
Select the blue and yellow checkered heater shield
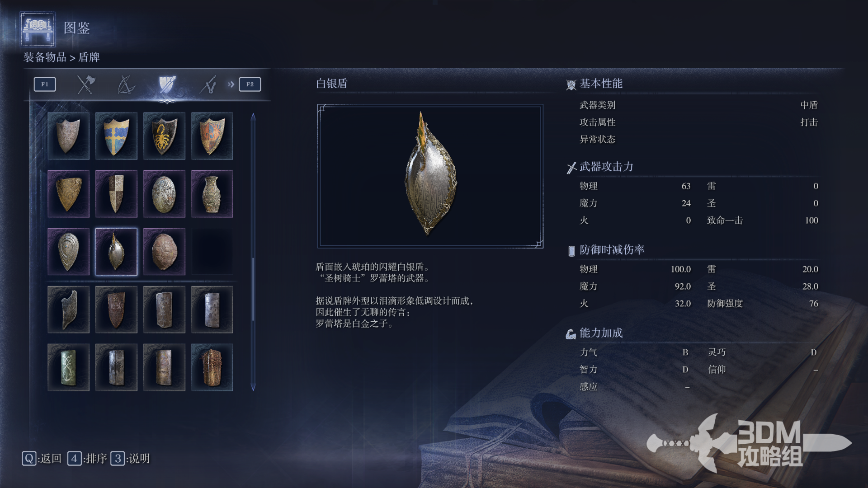pos(116,136)
